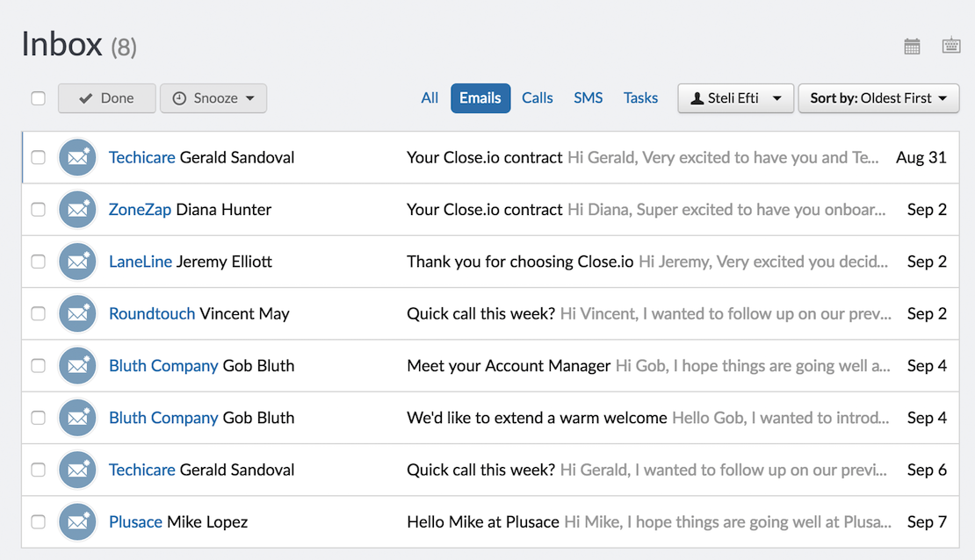
Task: Open email 'Your Close.io contract' to Diana
Action: pyautogui.click(x=484, y=210)
